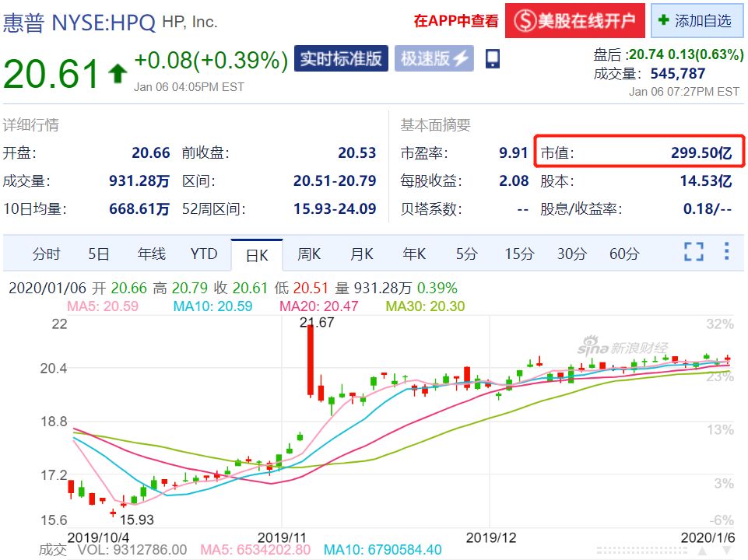Click the 前收盘 value 20.53
The image size is (748, 560).
click(x=356, y=152)
